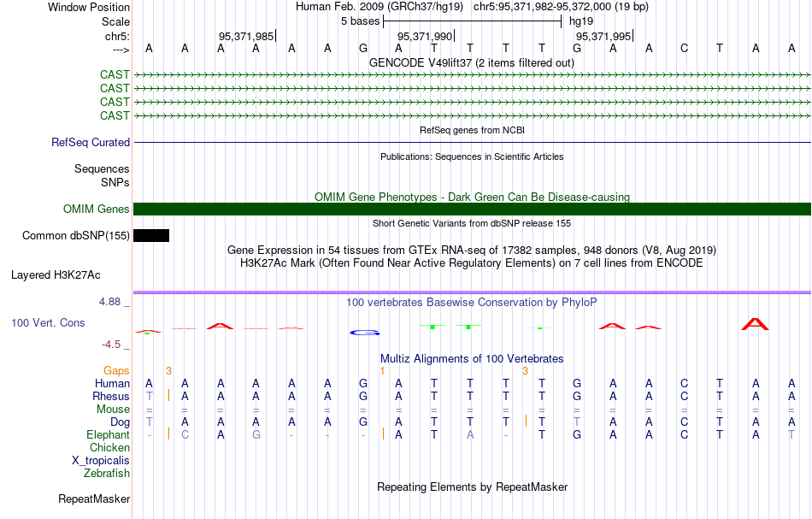Viewport: 812px width, 519px height.
Task: Click the Sequences track label
Action: (x=102, y=168)
